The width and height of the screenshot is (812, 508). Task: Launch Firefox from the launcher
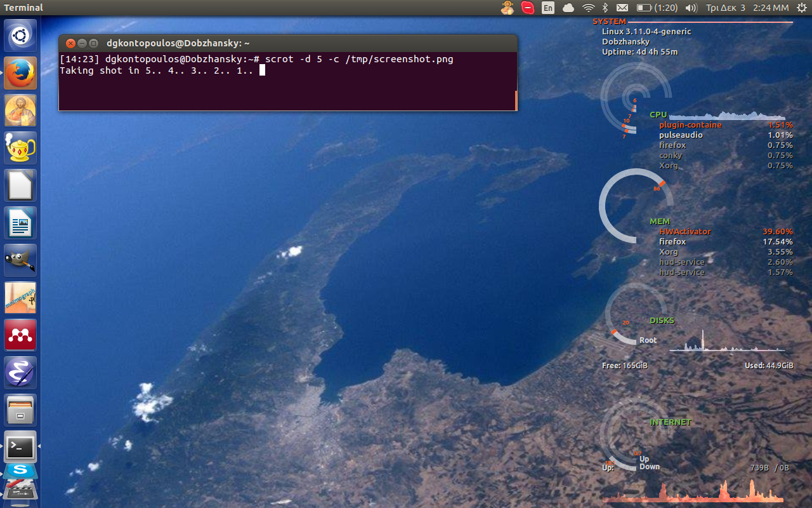(x=20, y=73)
